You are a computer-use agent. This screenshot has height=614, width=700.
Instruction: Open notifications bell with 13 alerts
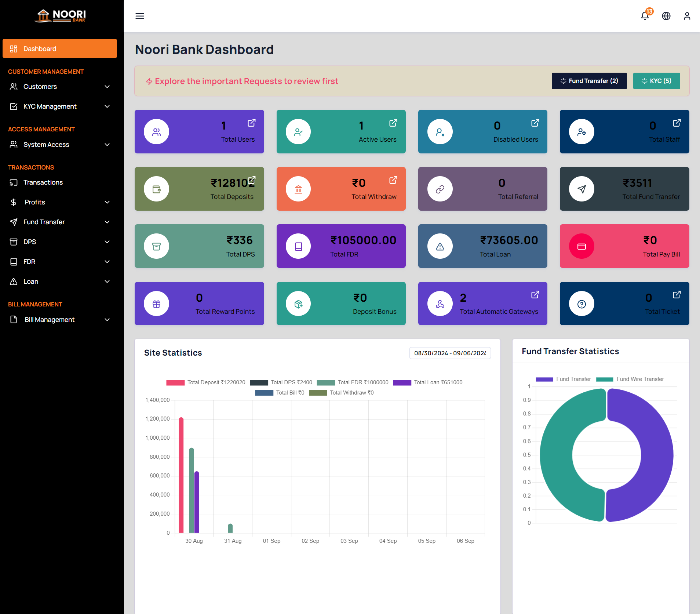[644, 16]
